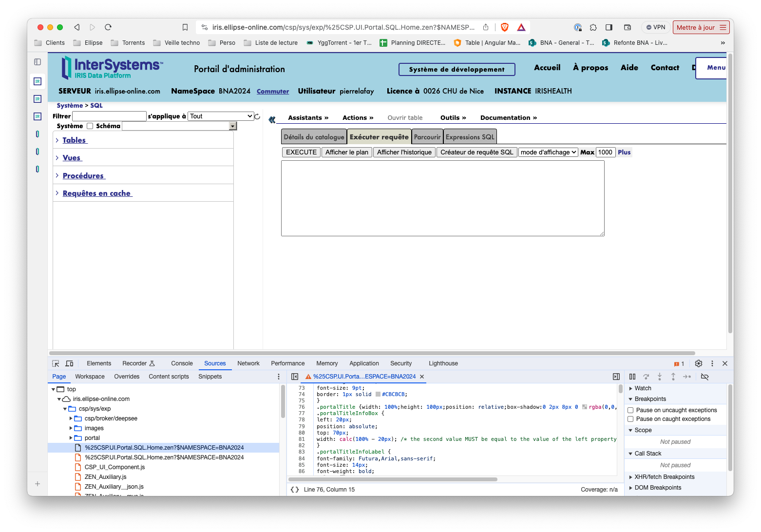
Task: Switch to the Parcourir tab
Action: coord(427,137)
